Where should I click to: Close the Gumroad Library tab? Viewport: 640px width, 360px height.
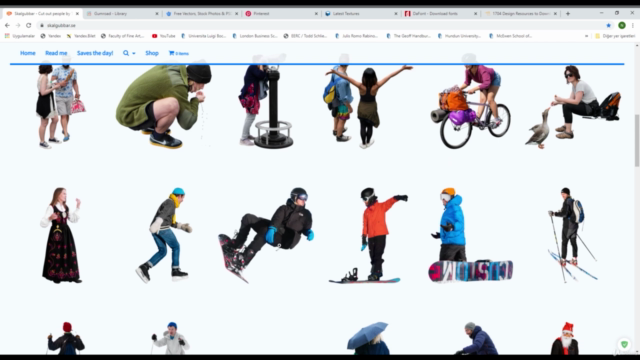157,13
